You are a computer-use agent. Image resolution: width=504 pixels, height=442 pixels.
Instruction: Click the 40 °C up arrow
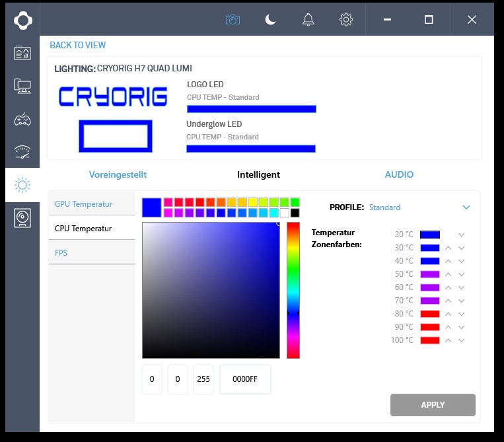click(x=448, y=261)
